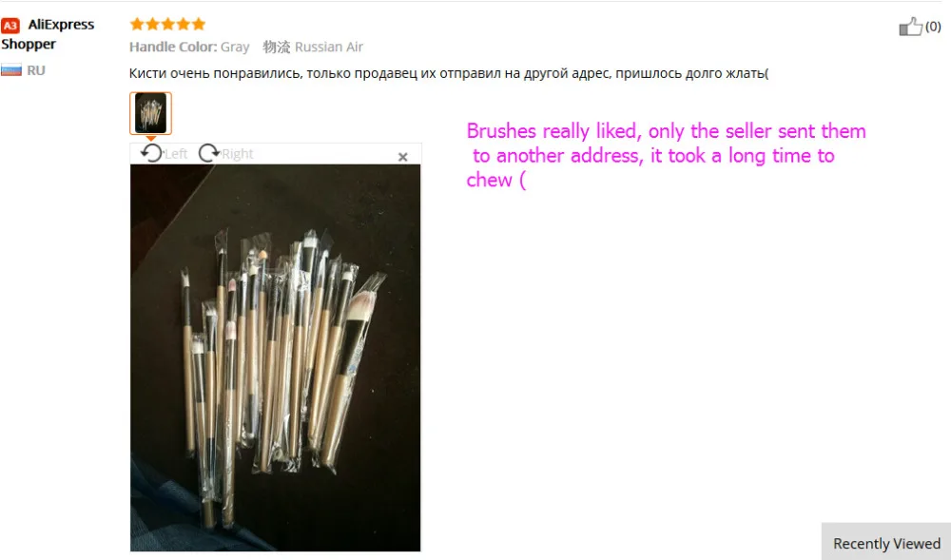Click the first orange rating star
951x560 pixels.
coord(136,24)
